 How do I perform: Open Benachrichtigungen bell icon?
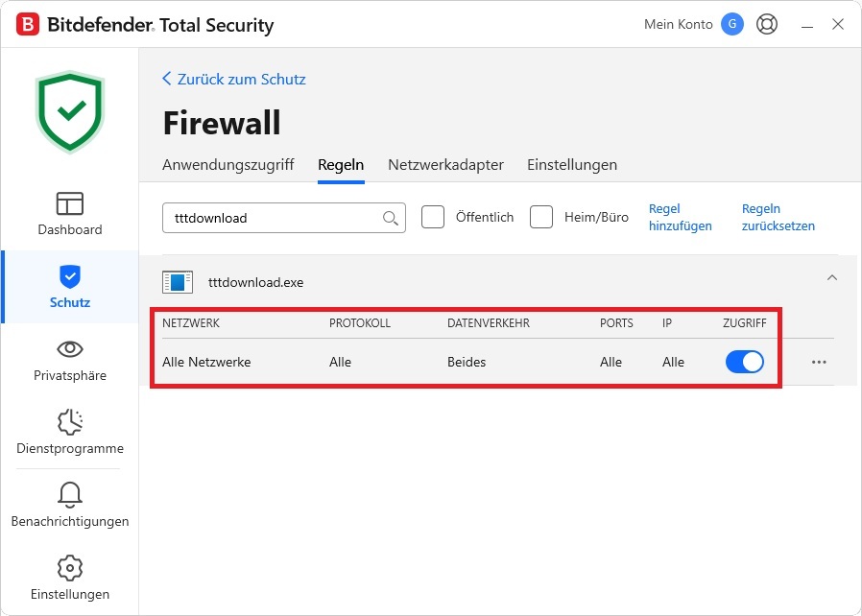click(x=70, y=495)
